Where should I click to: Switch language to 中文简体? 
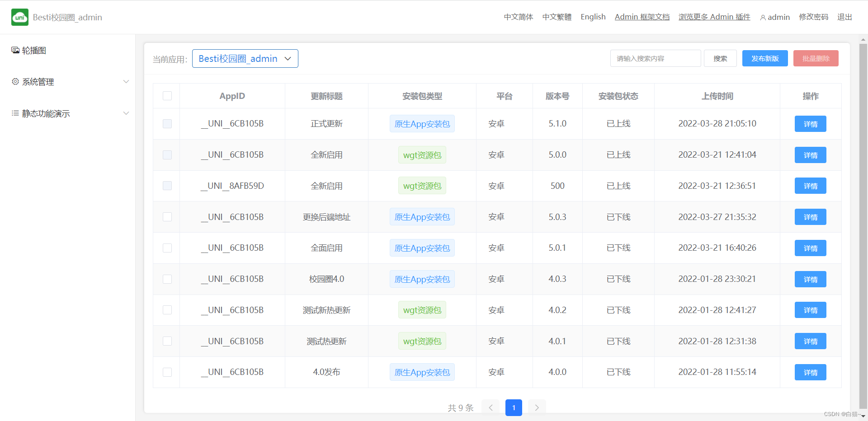tap(519, 17)
